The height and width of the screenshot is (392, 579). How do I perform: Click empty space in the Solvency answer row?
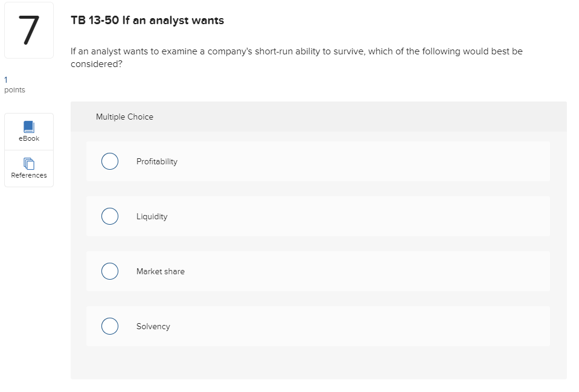coord(362,326)
